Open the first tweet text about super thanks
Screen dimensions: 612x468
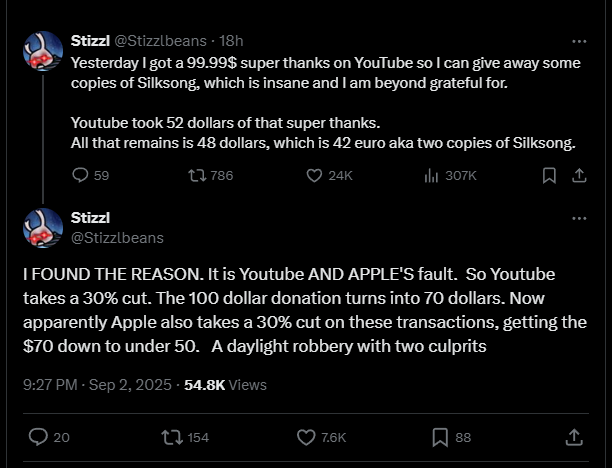[x=326, y=103]
